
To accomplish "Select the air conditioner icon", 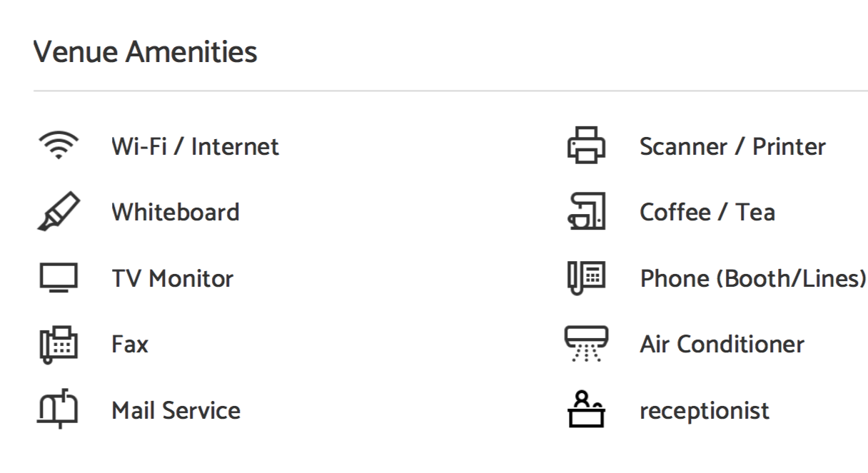I will 587,345.
